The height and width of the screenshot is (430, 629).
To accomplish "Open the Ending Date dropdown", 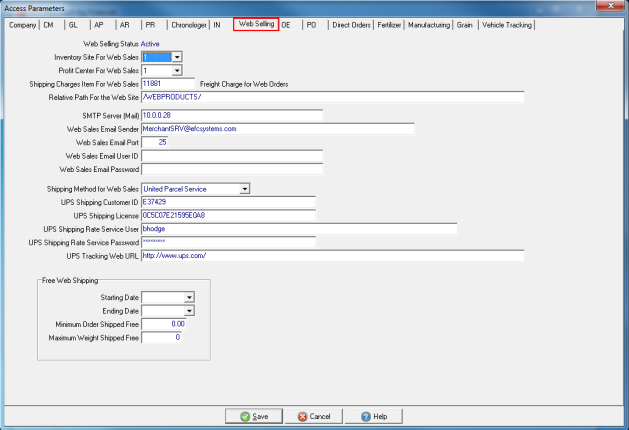I will [x=188, y=311].
